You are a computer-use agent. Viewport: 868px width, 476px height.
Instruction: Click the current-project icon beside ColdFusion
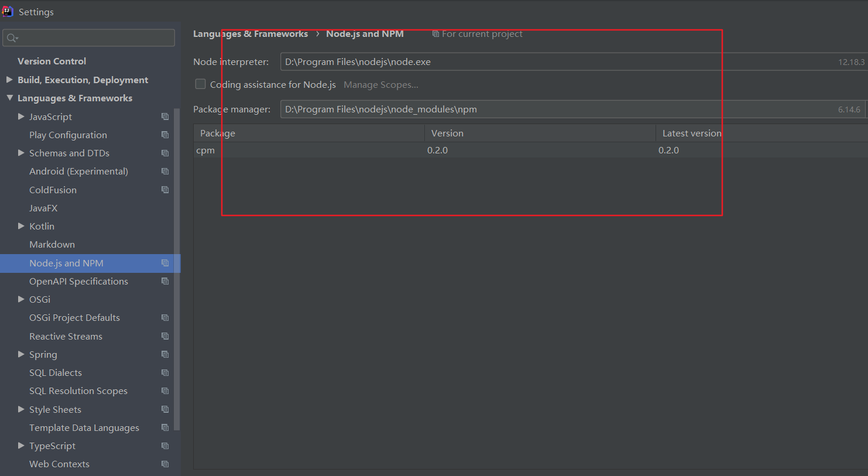click(x=165, y=189)
